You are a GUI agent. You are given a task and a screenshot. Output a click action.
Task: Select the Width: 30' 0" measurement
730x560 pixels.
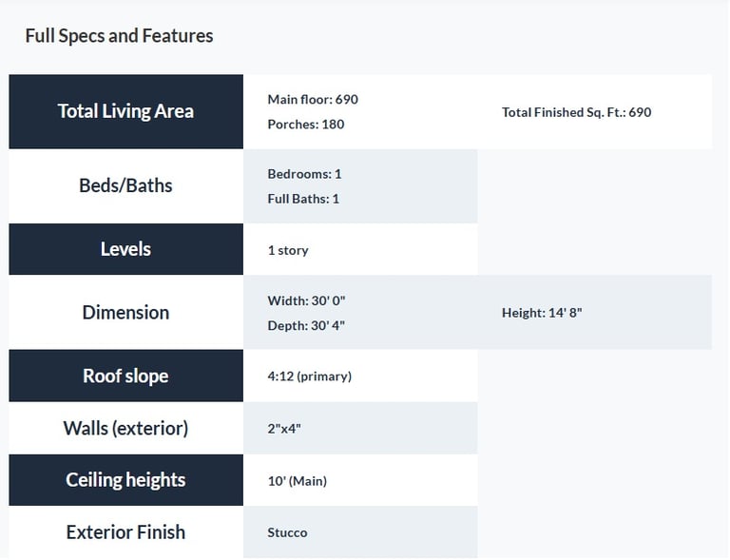point(306,300)
